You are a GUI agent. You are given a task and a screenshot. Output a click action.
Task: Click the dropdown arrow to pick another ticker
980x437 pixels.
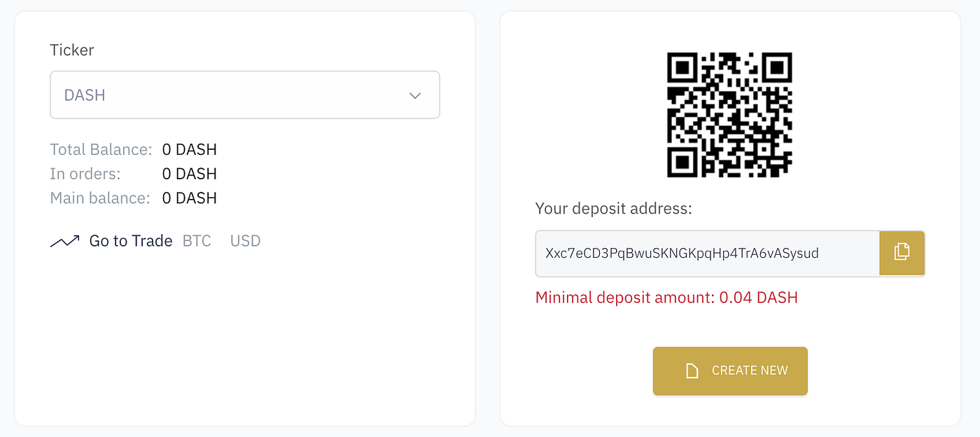(x=414, y=95)
